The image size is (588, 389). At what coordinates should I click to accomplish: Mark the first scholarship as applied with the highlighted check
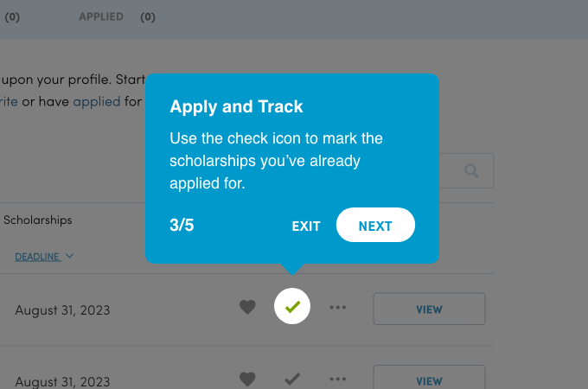(x=292, y=307)
